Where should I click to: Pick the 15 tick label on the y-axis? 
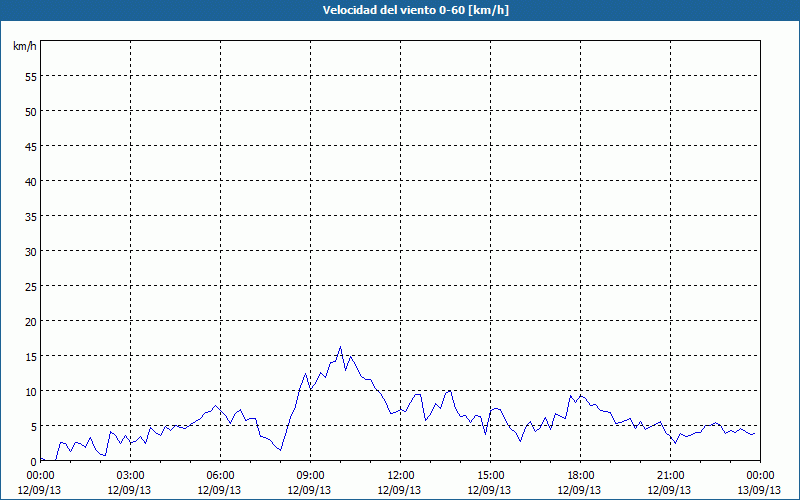click(x=30, y=356)
